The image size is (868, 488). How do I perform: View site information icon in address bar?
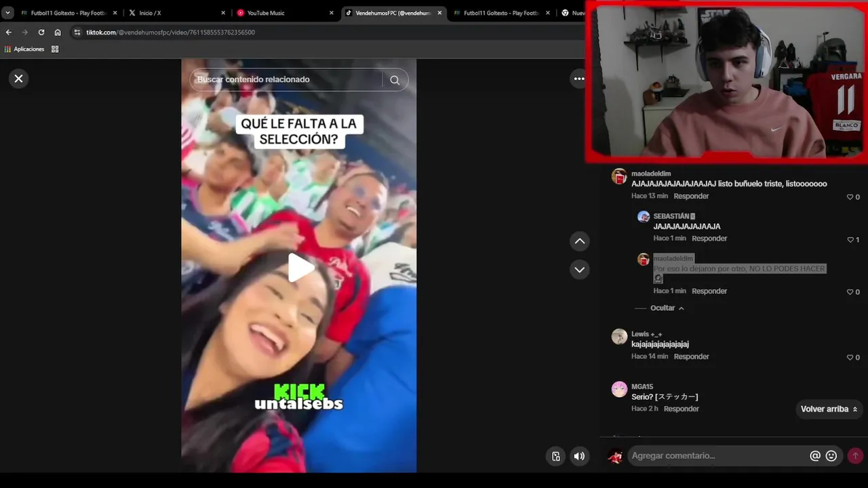[77, 32]
